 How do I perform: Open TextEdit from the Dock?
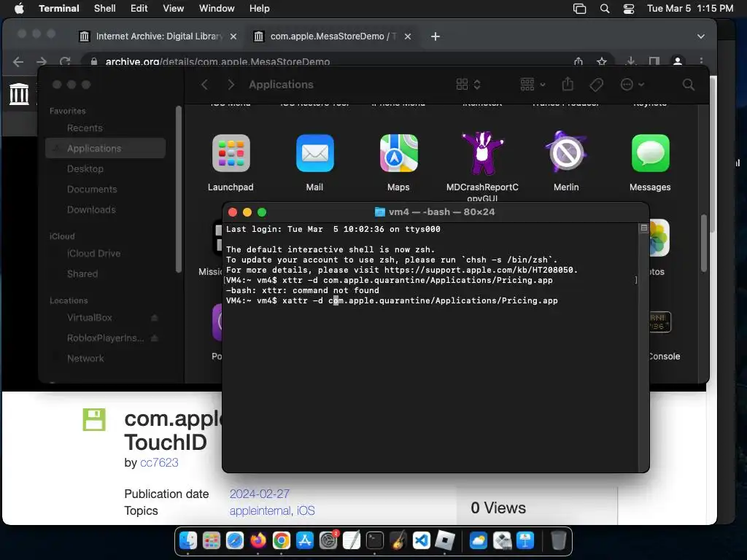tap(352, 540)
